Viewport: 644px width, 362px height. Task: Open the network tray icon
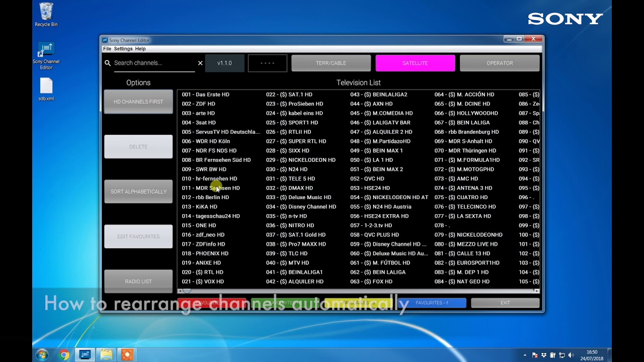[562, 355]
